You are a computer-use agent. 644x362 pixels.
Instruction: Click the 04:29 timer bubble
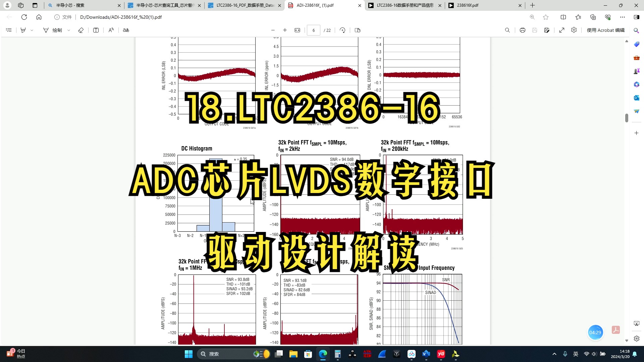tap(595, 333)
